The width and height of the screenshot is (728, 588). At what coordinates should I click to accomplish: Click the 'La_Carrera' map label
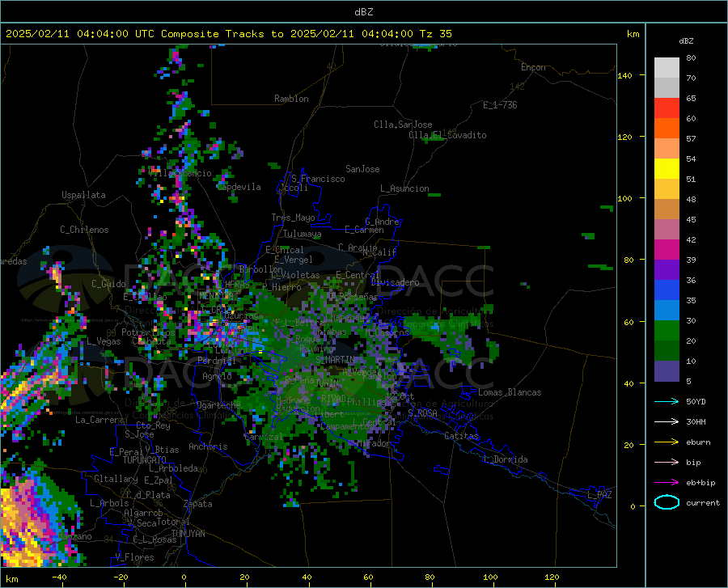99,420
